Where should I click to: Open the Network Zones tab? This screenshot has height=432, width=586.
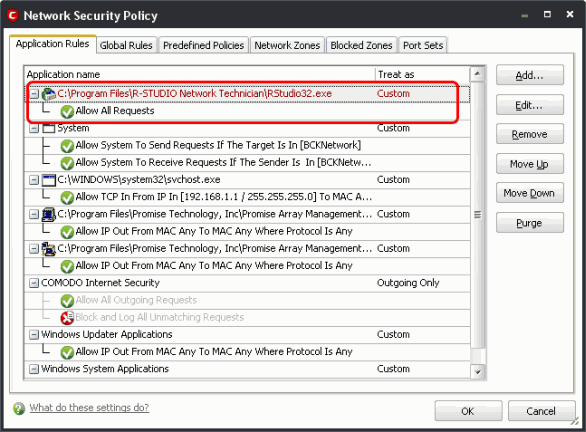(287, 45)
